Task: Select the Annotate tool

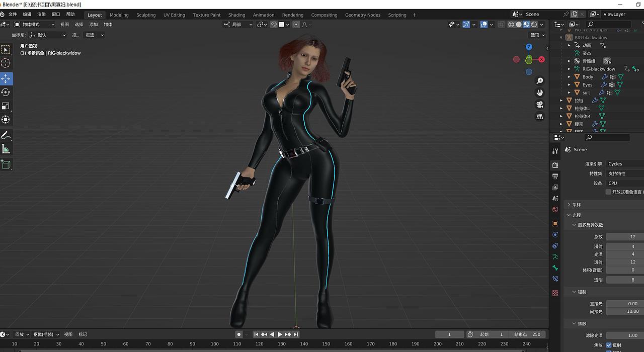Action: (6, 135)
